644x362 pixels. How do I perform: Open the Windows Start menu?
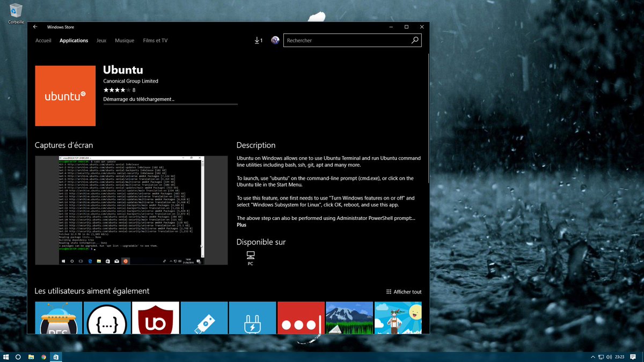6,357
